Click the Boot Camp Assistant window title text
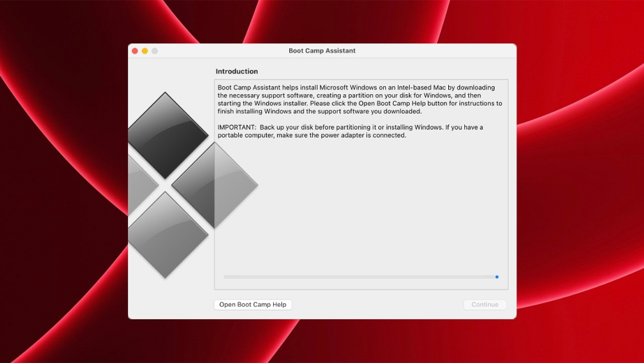 point(322,51)
